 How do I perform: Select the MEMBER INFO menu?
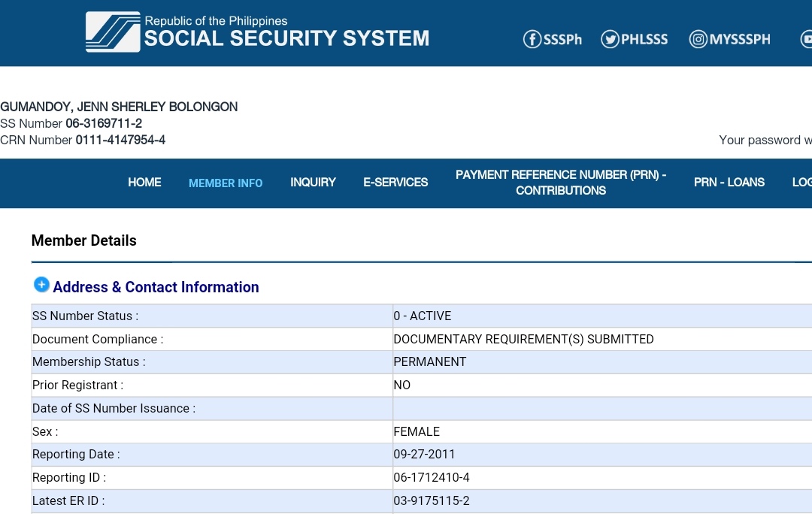coord(226,183)
